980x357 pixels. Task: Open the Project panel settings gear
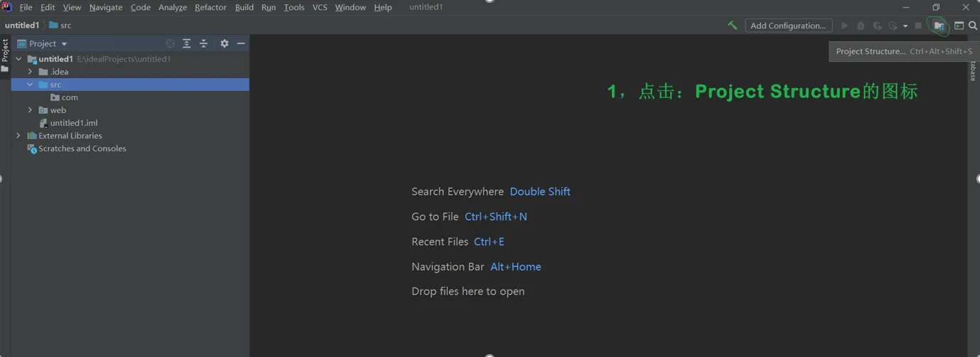point(225,43)
